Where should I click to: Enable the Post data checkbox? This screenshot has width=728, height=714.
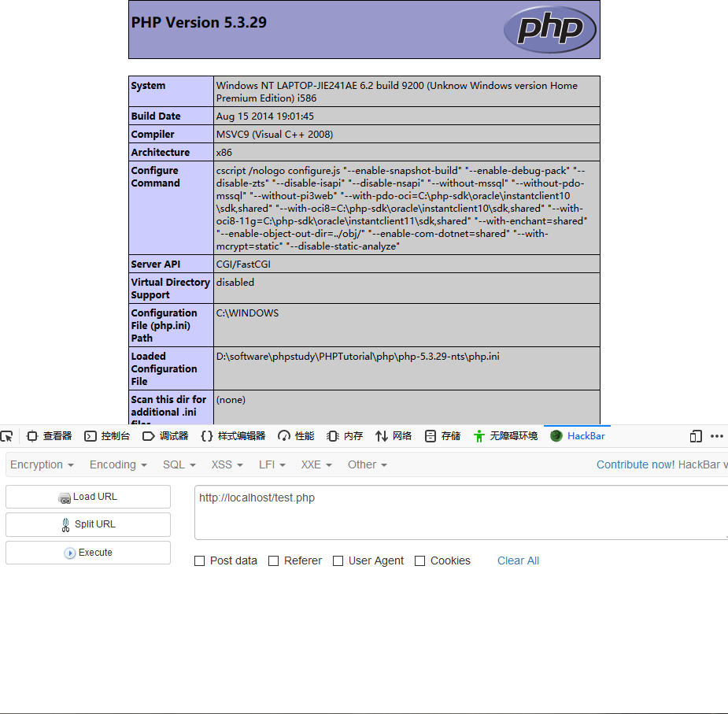click(199, 560)
